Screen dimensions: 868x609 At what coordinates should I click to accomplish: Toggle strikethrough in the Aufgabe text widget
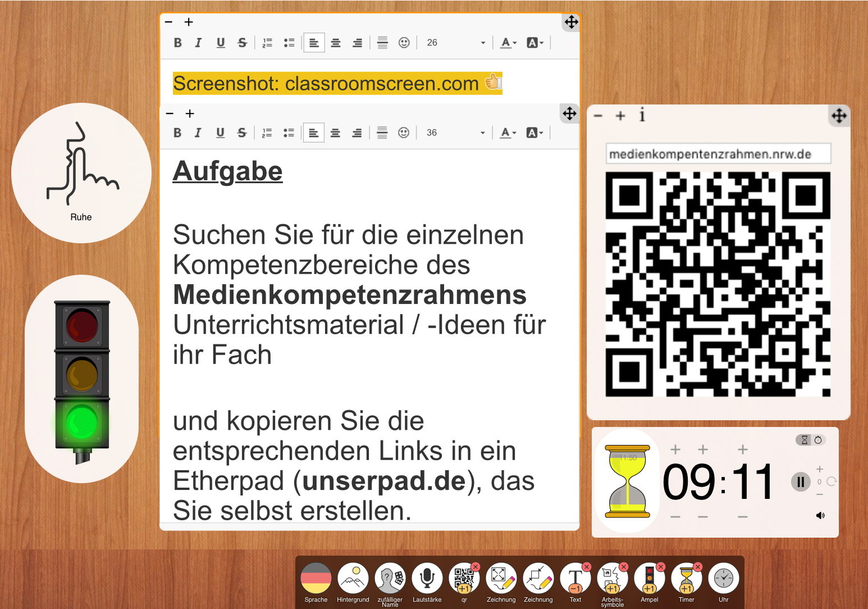coord(241,133)
